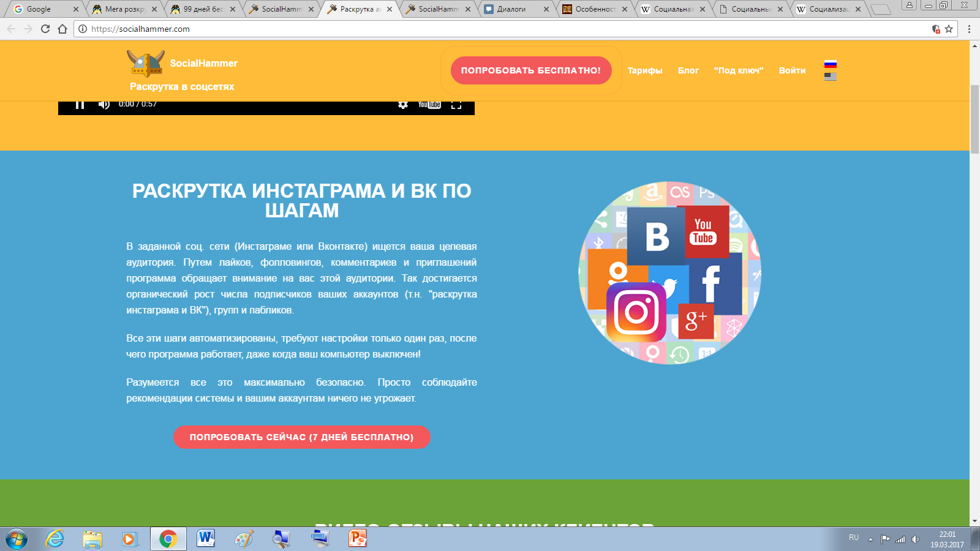Click the page scrollbar down arrow
The image size is (980, 551).
[x=974, y=521]
